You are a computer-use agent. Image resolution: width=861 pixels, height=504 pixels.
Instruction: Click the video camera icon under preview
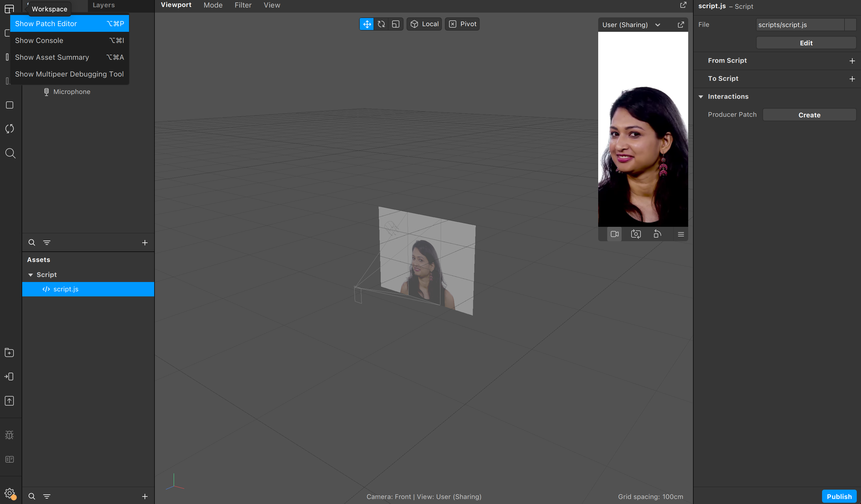tap(614, 234)
